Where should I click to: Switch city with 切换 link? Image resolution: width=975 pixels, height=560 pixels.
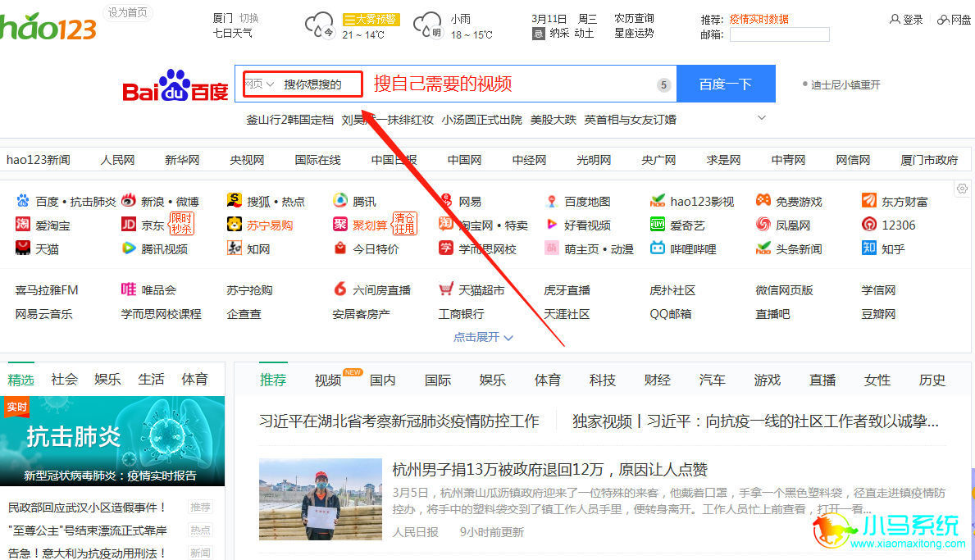coord(248,19)
